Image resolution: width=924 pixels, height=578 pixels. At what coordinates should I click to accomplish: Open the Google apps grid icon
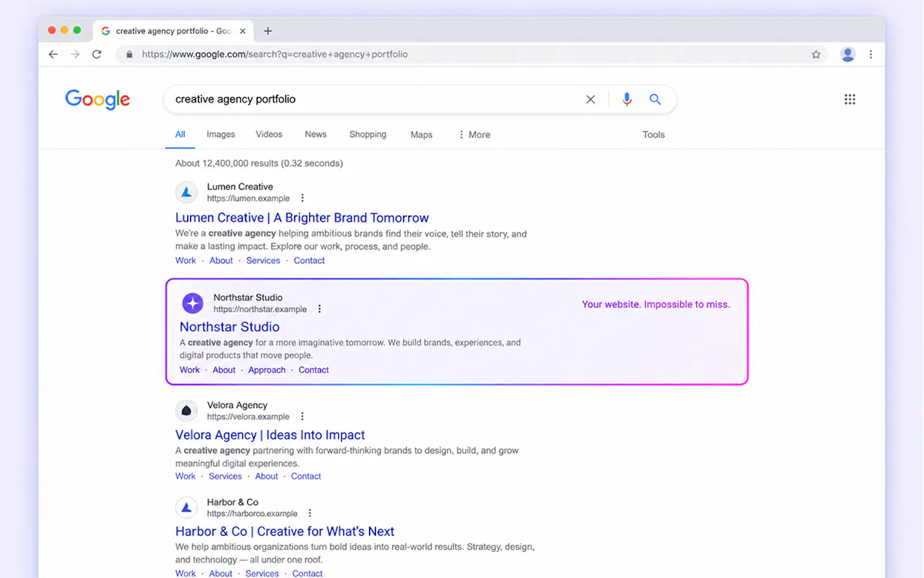850,99
